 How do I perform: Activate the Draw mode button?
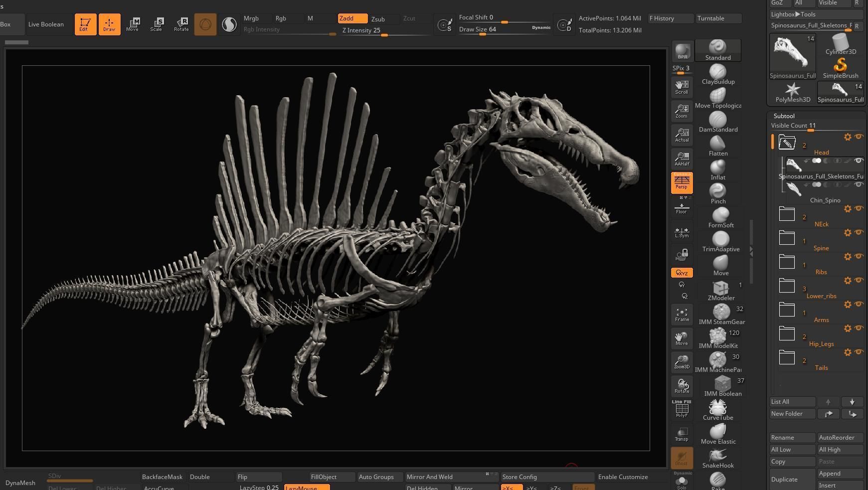[109, 24]
